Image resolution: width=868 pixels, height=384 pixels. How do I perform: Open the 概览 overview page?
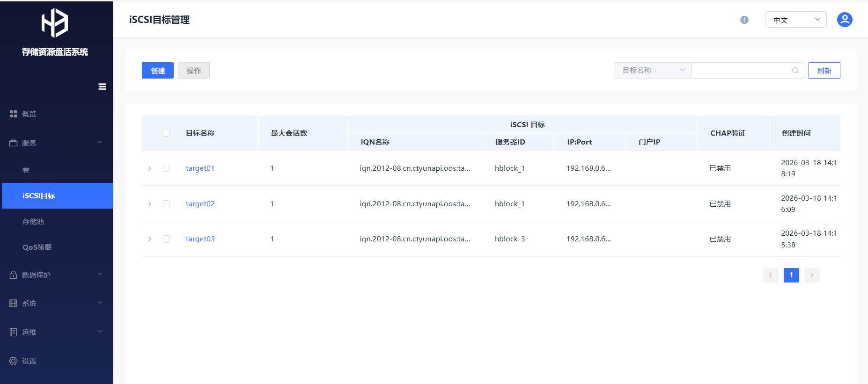coord(29,114)
